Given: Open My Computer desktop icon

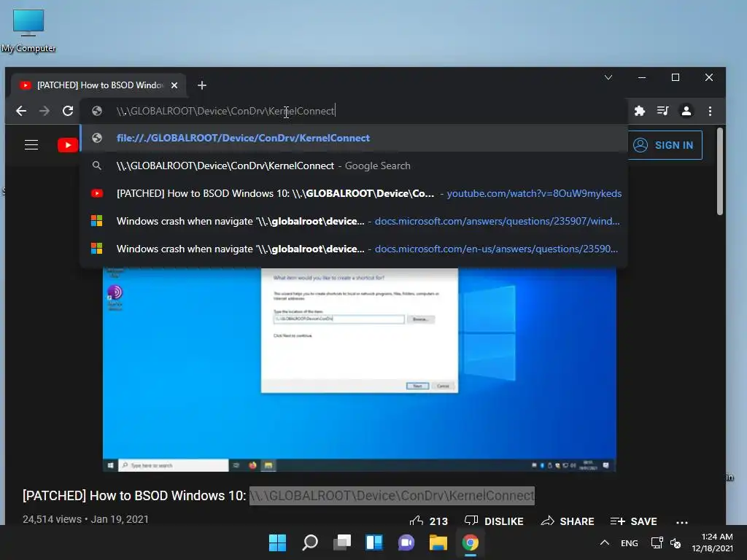Looking at the screenshot, I should coord(28,30).
